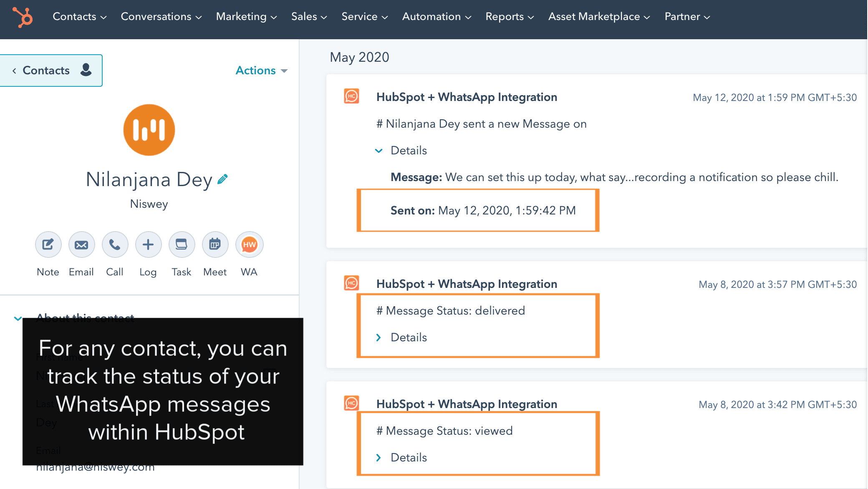Open the Actions dropdown menu

(260, 71)
